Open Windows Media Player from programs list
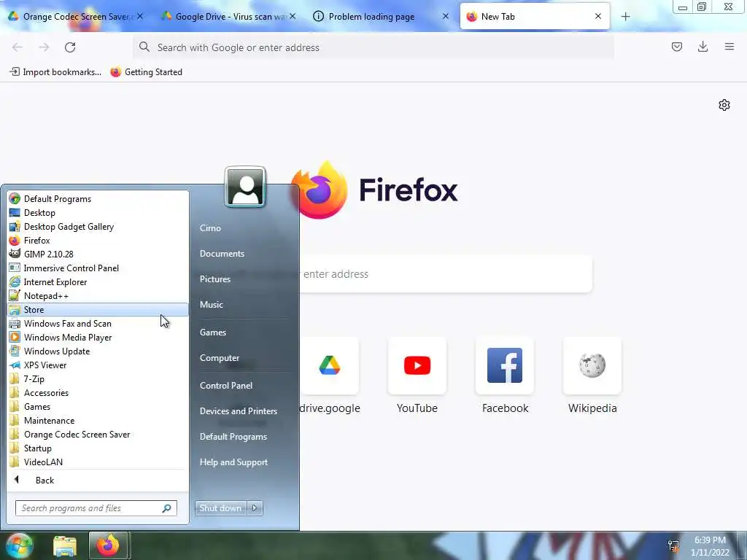 click(98, 337)
